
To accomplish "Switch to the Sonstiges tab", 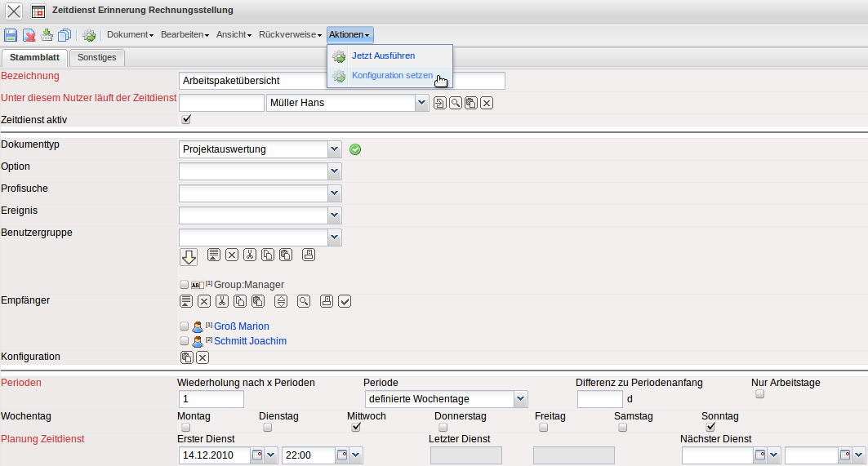I will (x=96, y=57).
